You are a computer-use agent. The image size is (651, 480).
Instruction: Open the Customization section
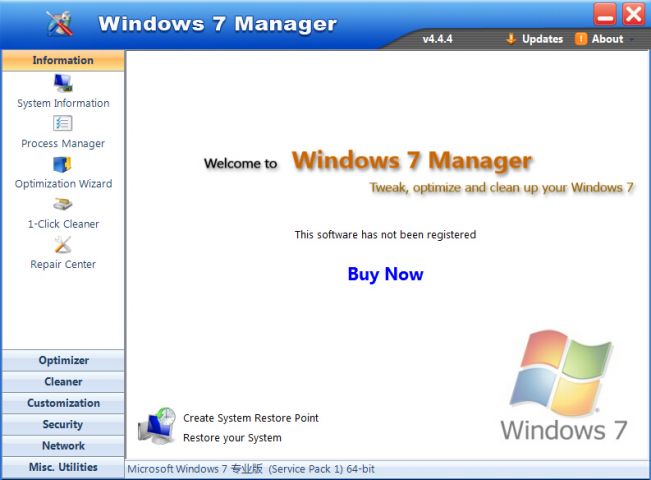click(x=63, y=403)
